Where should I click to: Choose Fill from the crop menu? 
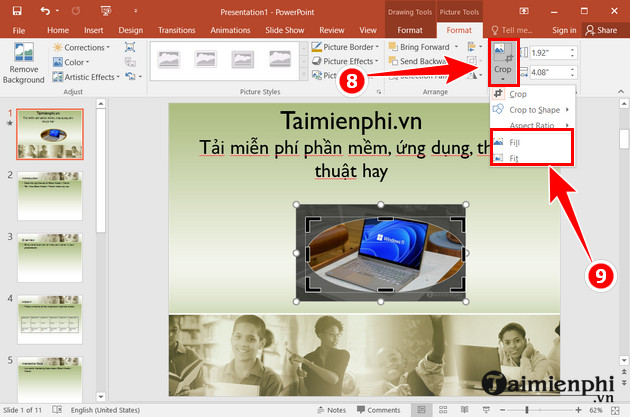(x=533, y=142)
